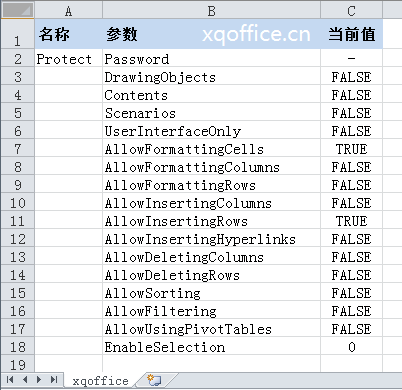Click the AllowUsingPivotTables cell
This screenshot has height=390, width=402.
pos(211,329)
